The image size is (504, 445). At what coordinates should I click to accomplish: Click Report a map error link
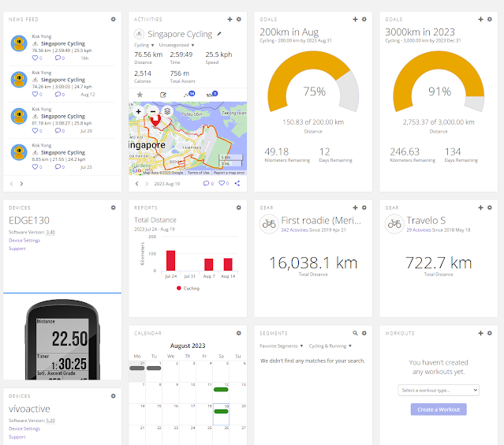pyautogui.click(x=229, y=173)
